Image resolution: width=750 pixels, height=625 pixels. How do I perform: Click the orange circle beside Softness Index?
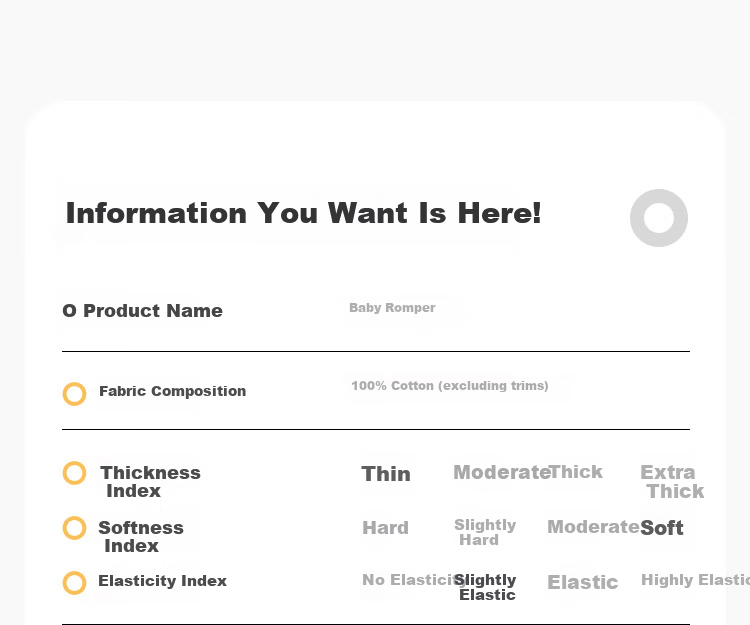coord(75,528)
